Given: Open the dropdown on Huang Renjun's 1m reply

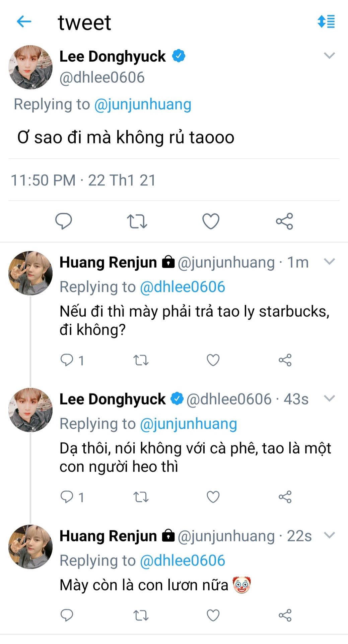Looking at the screenshot, I should pyautogui.click(x=329, y=262).
